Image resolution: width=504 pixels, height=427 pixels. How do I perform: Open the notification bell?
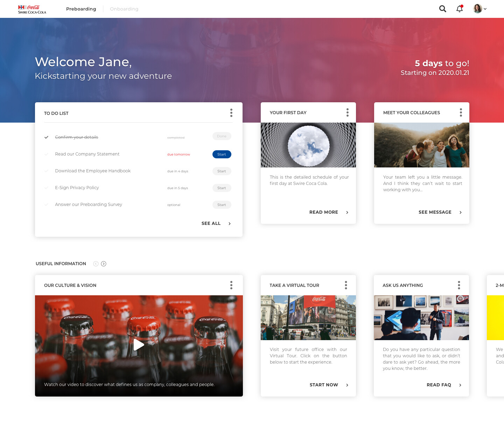pyautogui.click(x=460, y=8)
